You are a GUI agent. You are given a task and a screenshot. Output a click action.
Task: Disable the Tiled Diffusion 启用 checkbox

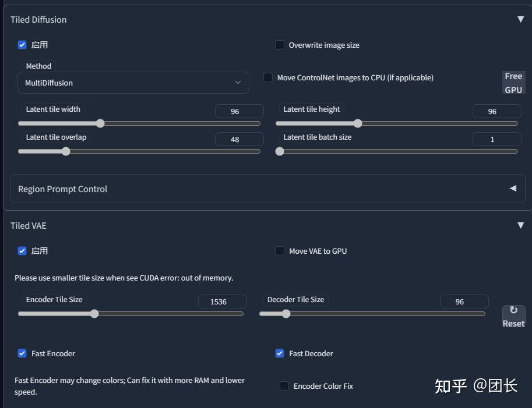[22, 45]
